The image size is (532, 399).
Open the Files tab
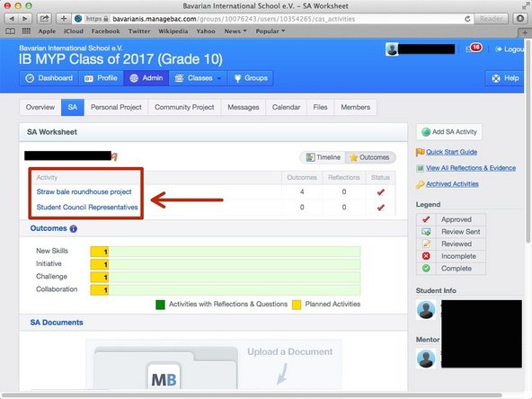tap(320, 107)
